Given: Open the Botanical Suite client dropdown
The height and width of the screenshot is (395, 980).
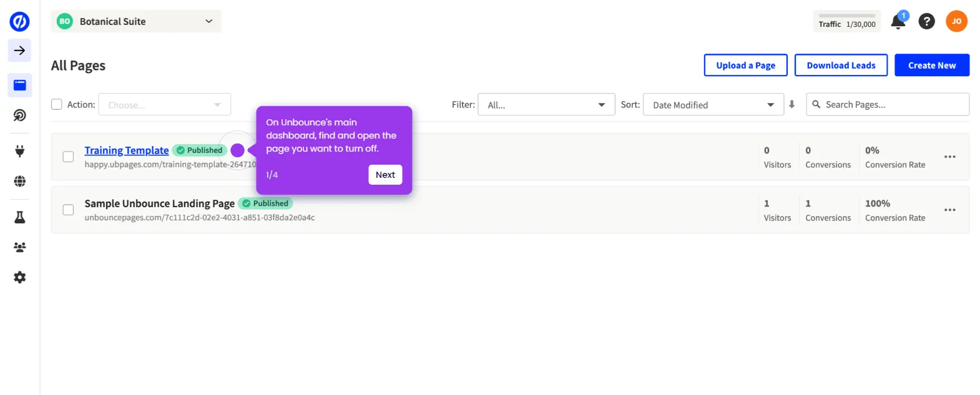Looking at the screenshot, I should coord(136,21).
